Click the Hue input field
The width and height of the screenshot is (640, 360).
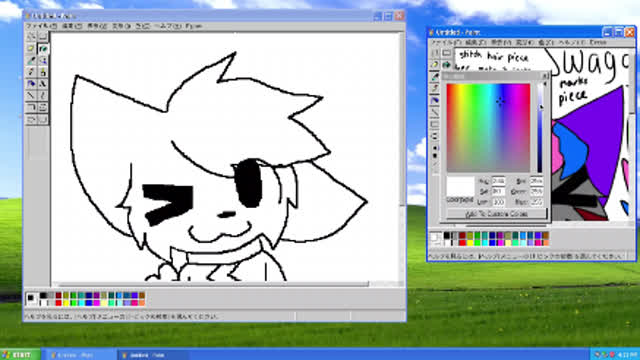coord(498,181)
